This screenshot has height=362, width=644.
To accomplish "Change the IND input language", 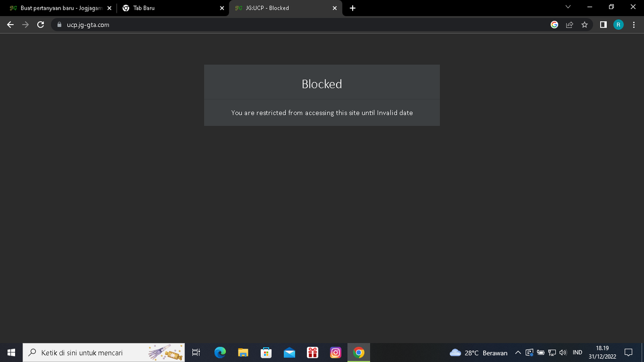I will pos(578,352).
